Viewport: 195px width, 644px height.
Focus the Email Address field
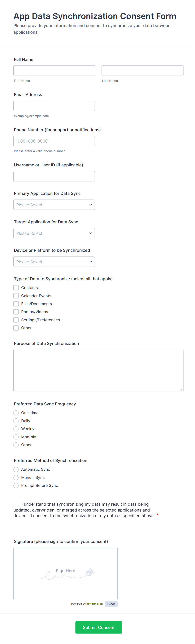point(54,106)
